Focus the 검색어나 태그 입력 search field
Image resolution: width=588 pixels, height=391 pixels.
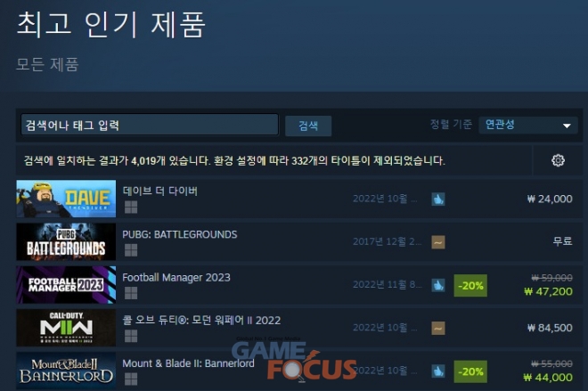tap(150, 125)
